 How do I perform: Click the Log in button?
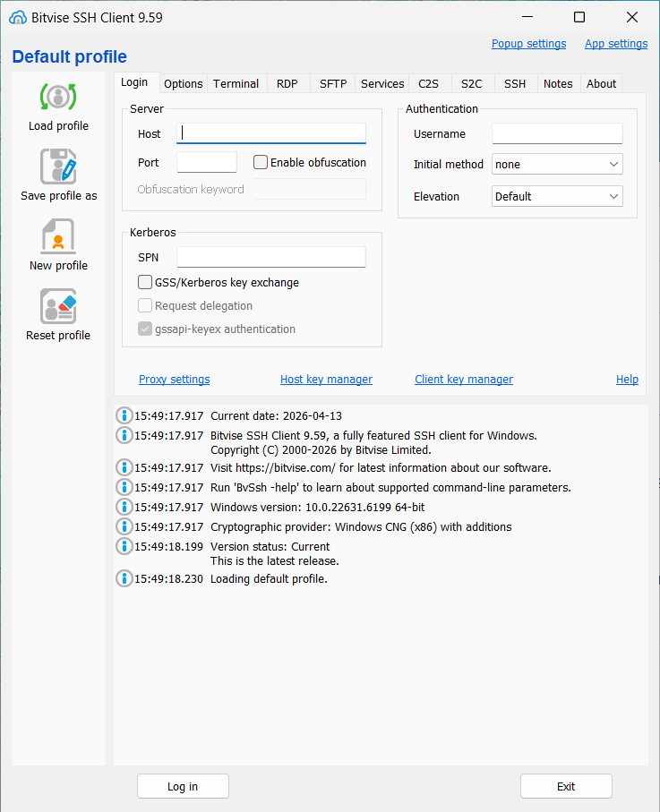183,786
